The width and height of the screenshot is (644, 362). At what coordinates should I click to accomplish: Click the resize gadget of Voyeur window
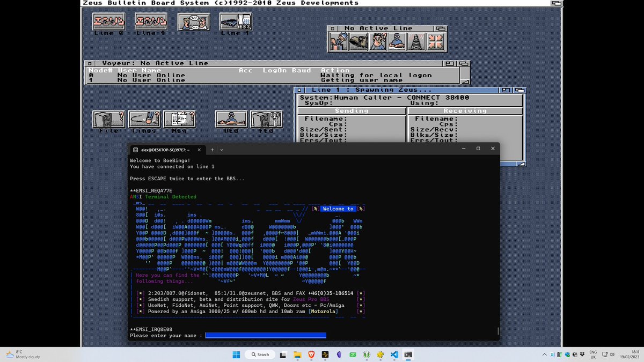465,82
